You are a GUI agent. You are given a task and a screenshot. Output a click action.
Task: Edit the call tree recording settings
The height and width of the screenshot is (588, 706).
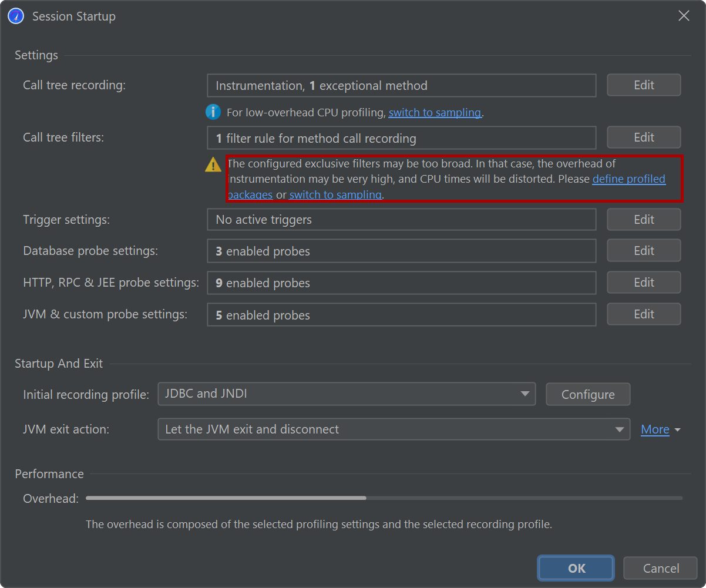coord(643,85)
